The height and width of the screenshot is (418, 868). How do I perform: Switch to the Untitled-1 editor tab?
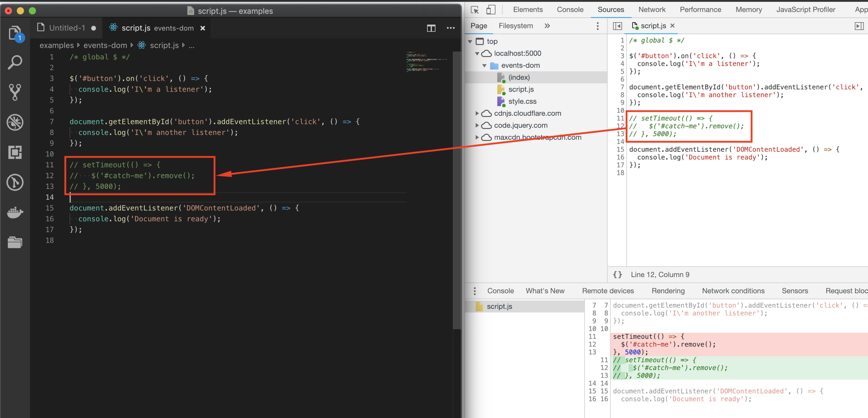pyautogui.click(x=67, y=28)
